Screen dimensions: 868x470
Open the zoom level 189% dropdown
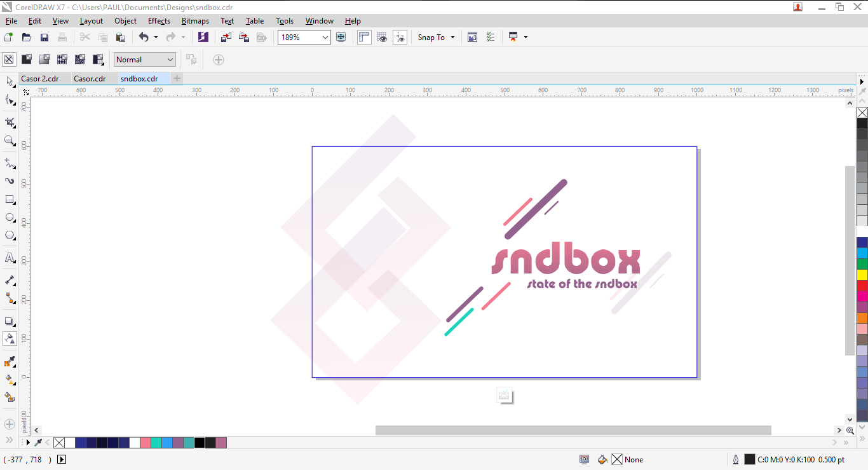[325, 38]
